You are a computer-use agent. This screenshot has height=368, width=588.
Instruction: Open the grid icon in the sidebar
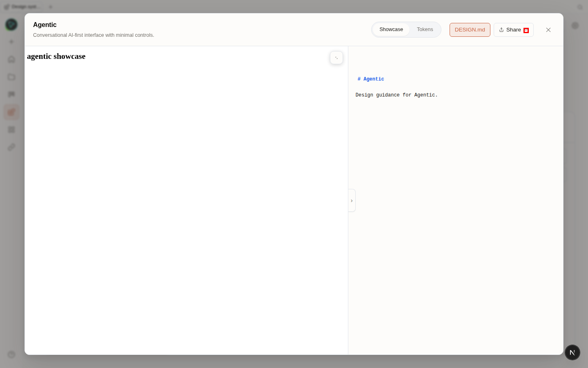11,130
